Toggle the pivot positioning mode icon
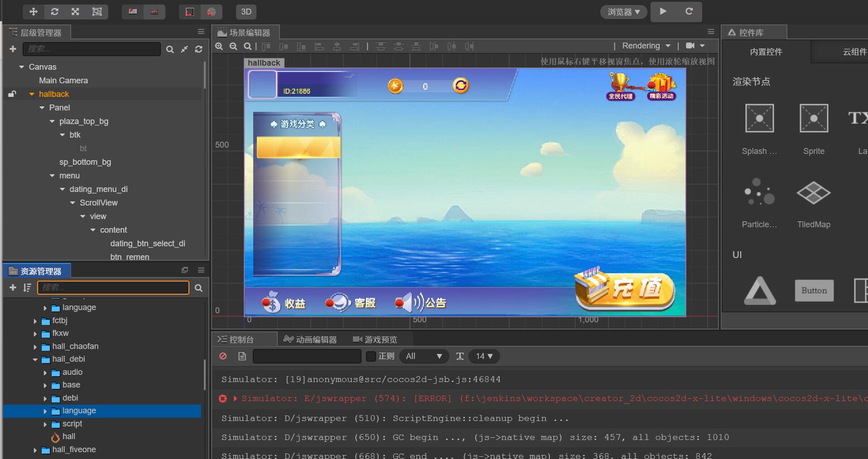Screen dimensions: 868x459 132,12
